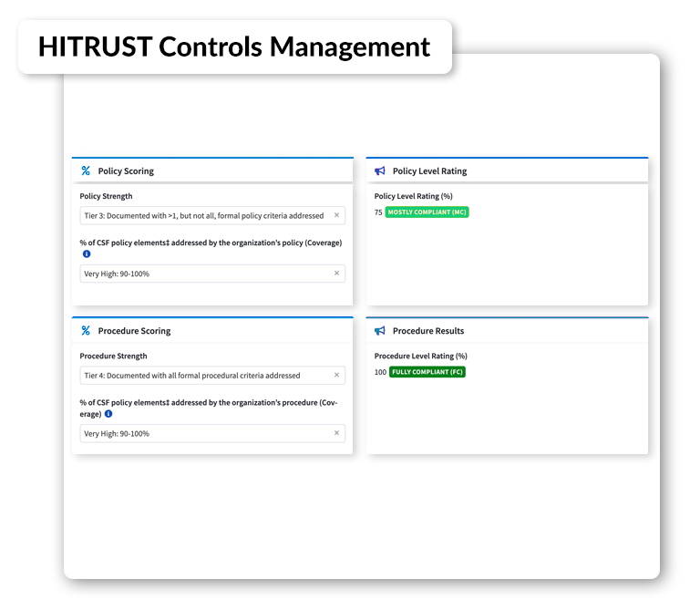
Task: Click the HITRUST Controls Management title
Action: pyautogui.click(x=234, y=47)
